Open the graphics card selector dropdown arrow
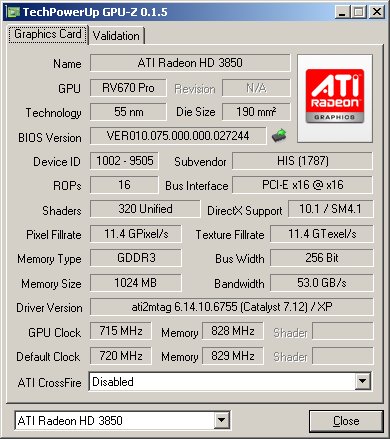The width and height of the screenshot is (390, 439). (221, 421)
